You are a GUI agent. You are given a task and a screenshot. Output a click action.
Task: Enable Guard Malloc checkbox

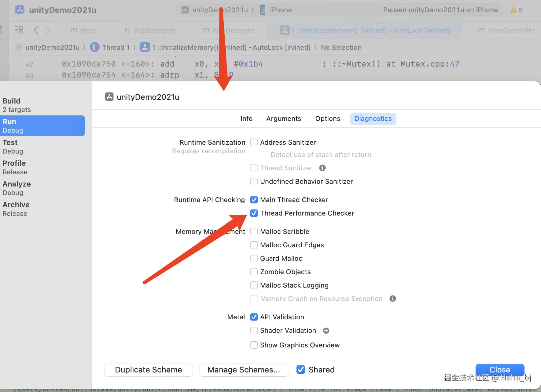[254, 258]
